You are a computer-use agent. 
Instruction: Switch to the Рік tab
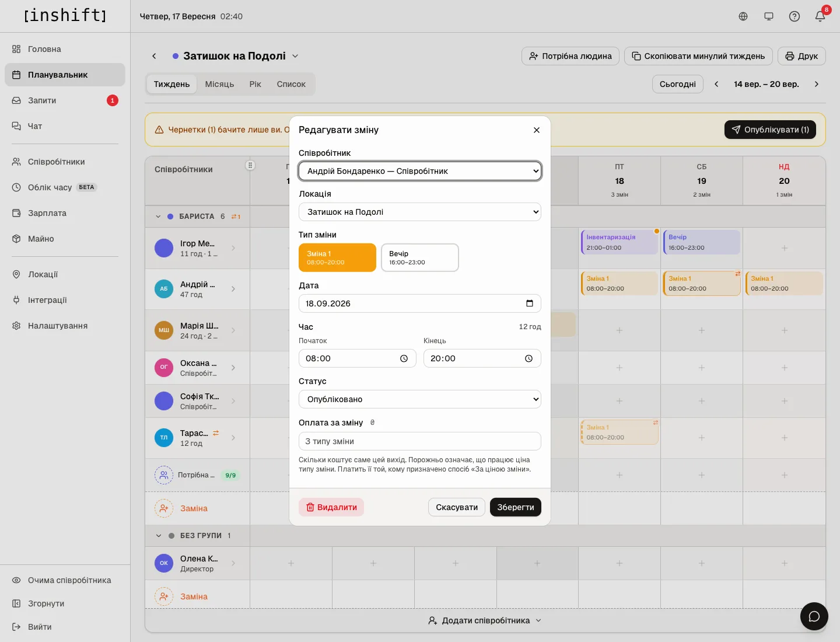[256, 84]
